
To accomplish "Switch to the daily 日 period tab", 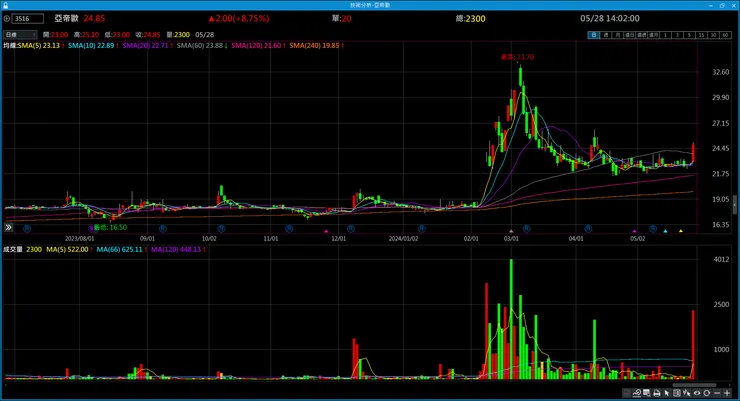I will (x=594, y=35).
